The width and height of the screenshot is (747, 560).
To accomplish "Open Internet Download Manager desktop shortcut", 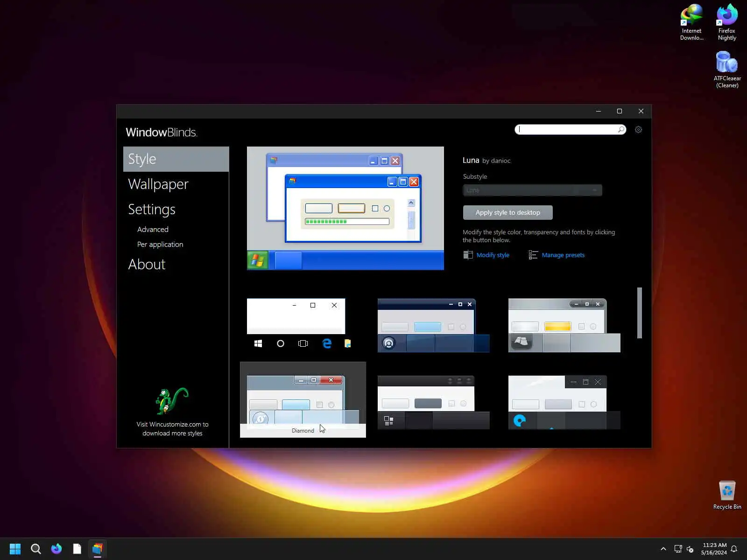I will click(691, 22).
